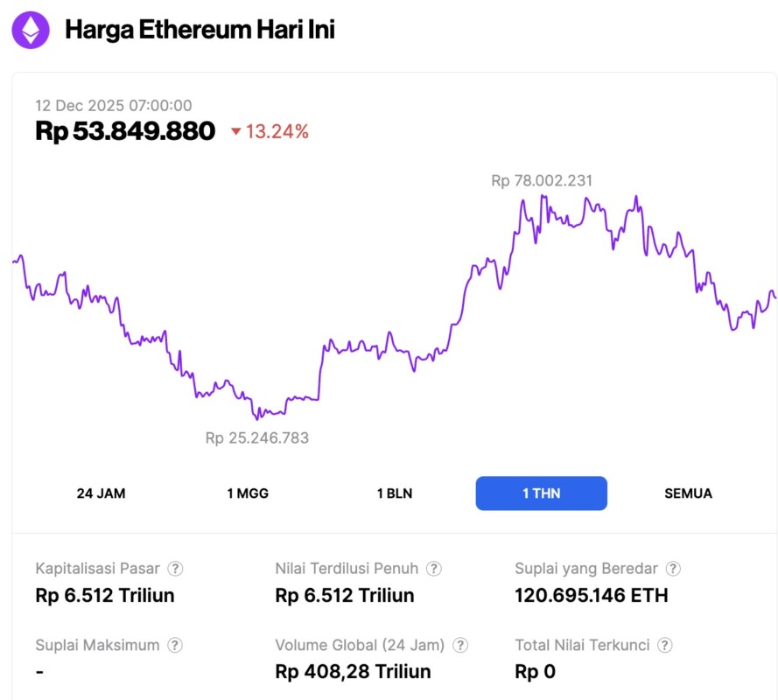Click the peak price label Rp 78.002.231

click(542, 180)
